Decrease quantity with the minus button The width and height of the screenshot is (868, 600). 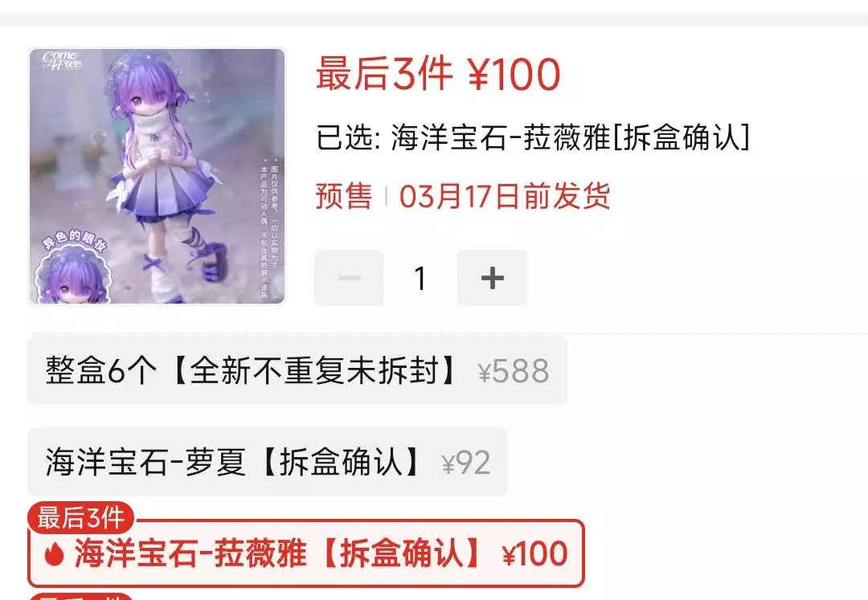[350, 278]
